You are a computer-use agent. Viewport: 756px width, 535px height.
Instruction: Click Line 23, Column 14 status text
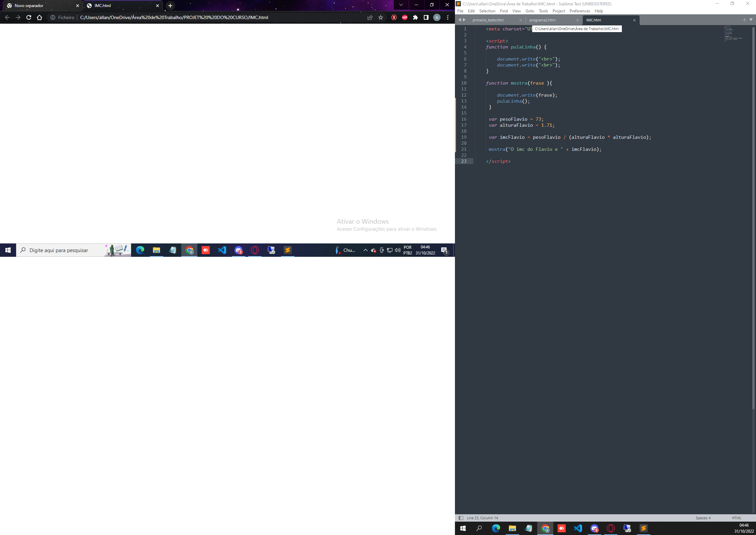[482, 518]
